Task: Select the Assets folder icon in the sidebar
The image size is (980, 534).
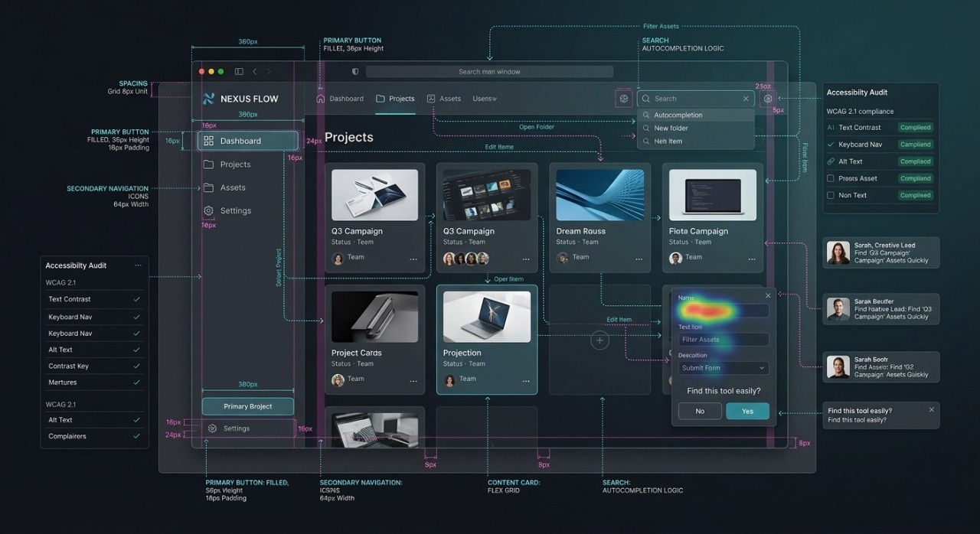Action: pyautogui.click(x=208, y=187)
